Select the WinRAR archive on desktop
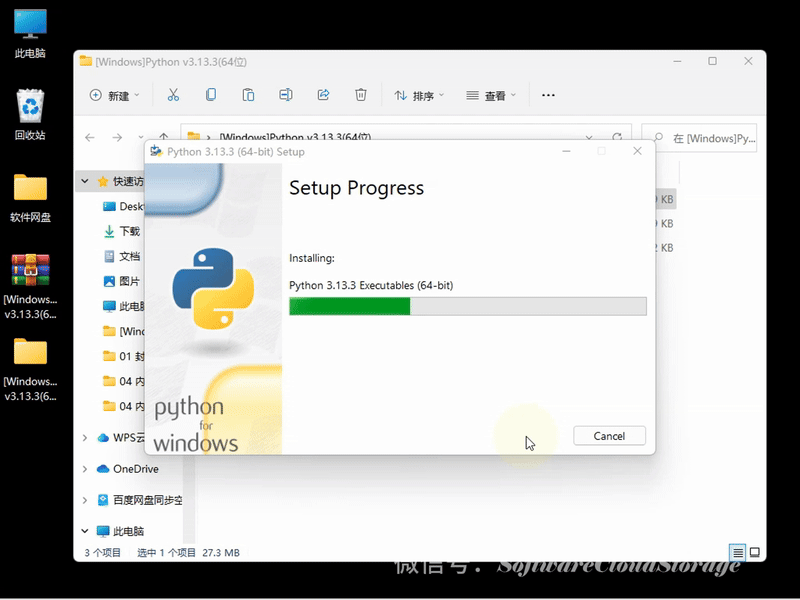800x600 pixels. tap(30, 272)
